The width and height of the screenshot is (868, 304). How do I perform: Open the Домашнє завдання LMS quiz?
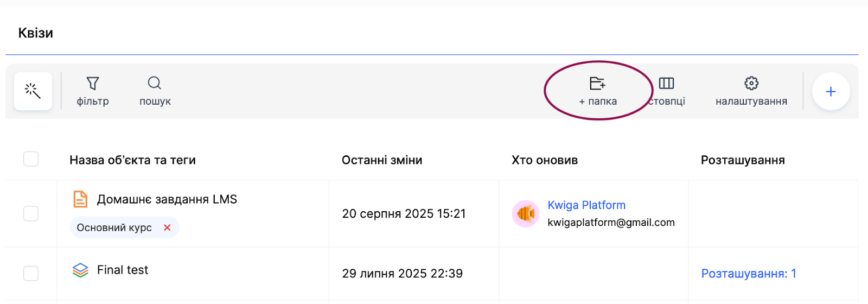[167, 199]
